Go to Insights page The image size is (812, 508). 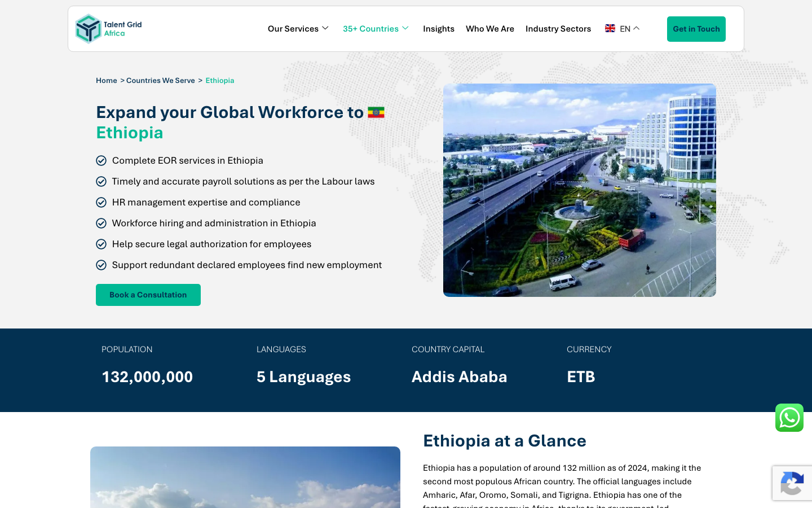(439, 29)
